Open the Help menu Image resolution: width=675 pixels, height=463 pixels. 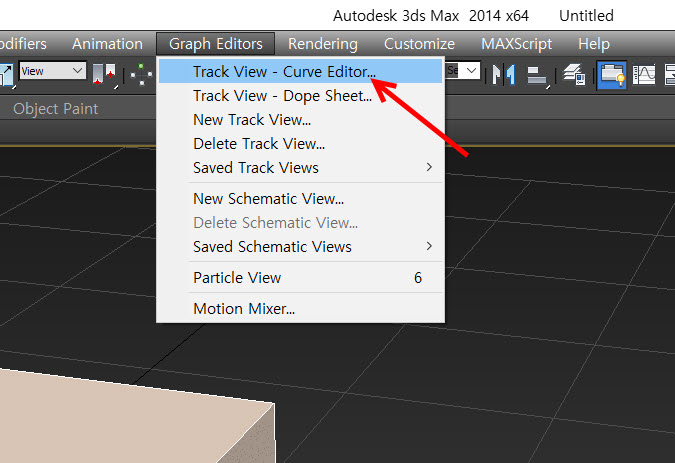[594, 44]
